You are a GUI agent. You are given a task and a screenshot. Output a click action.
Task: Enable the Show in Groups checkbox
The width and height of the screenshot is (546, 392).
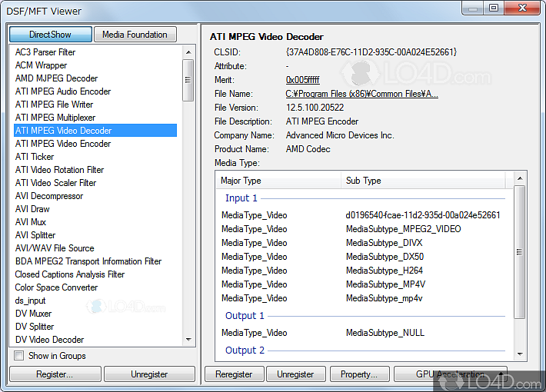click(19, 356)
